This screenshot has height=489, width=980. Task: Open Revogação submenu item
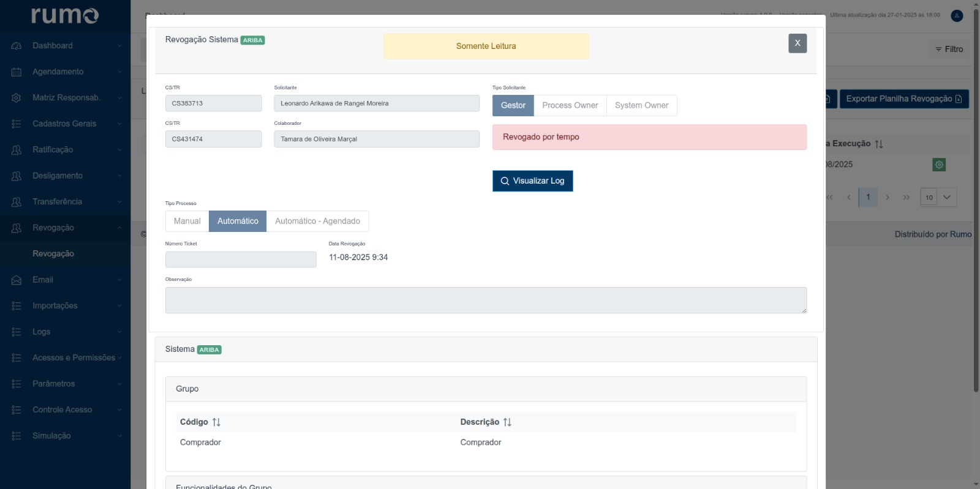pyautogui.click(x=53, y=254)
